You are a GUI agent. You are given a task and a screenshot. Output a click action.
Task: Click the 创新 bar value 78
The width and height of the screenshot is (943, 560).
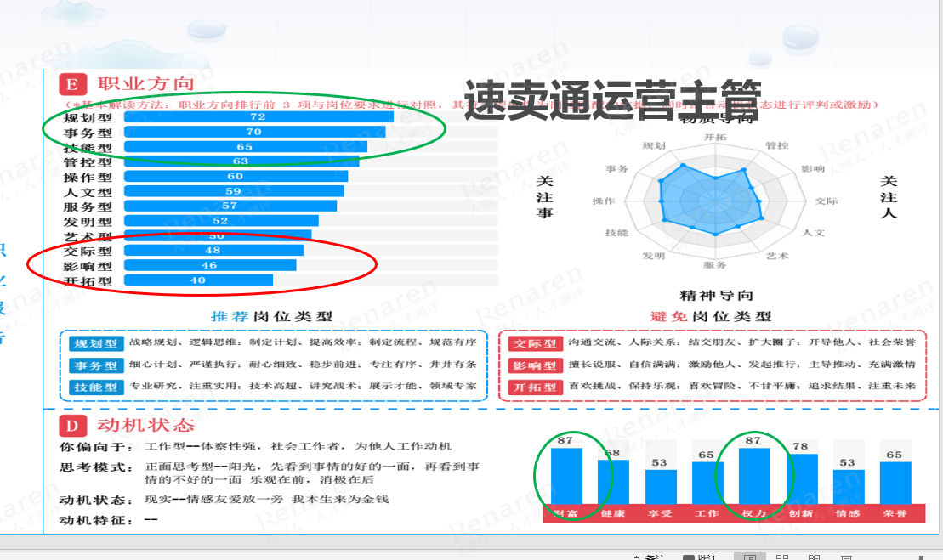pos(800,446)
